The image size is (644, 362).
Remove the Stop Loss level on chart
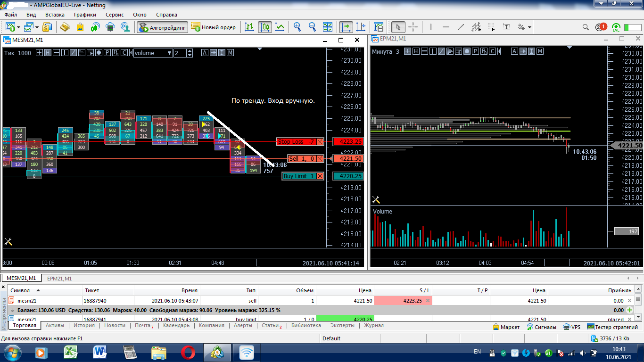(x=320, y=141)
